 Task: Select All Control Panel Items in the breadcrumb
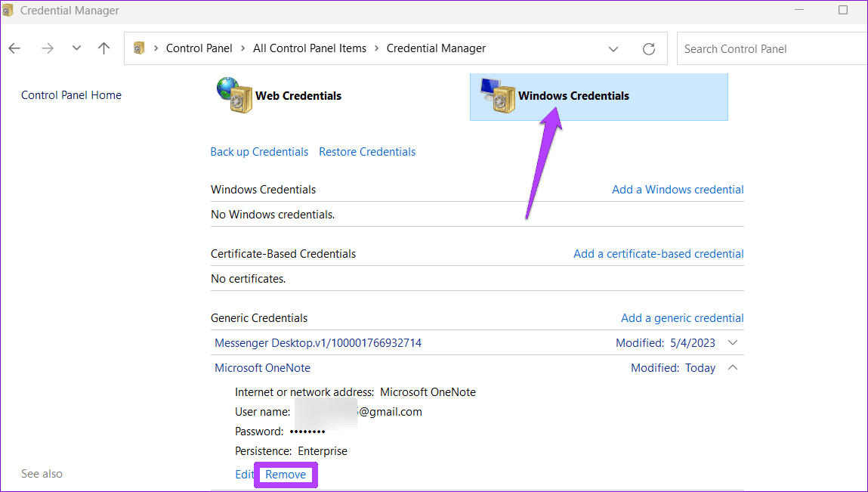click(x=310, y=48)
